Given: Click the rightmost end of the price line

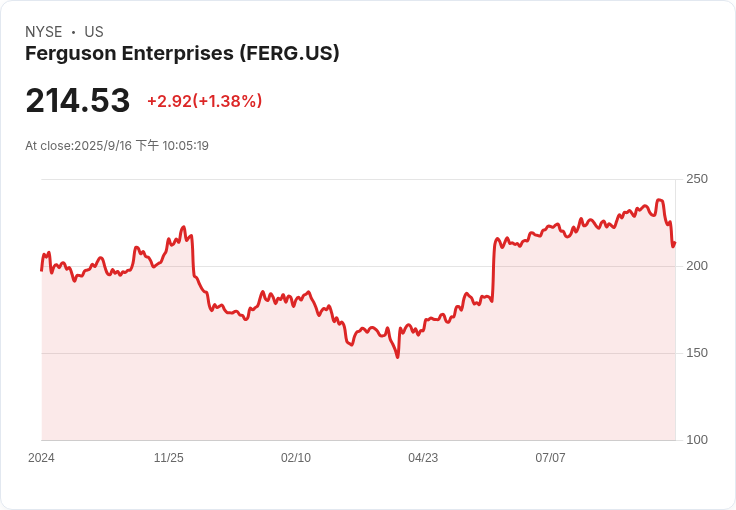Looking at the screenshot, I should pos(675,242).
